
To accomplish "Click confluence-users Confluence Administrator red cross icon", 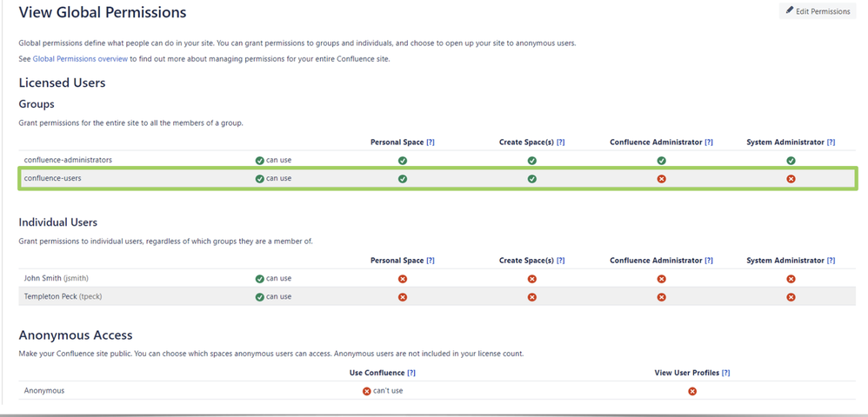I will tap(662, 179).
